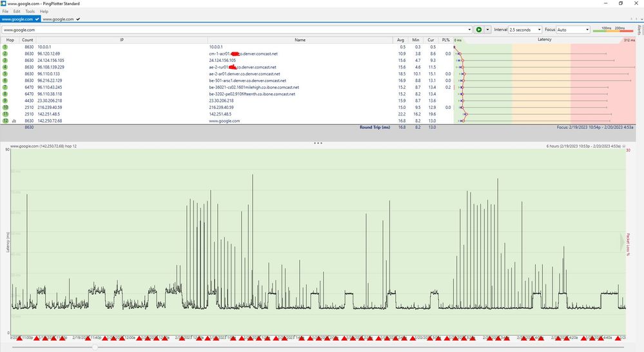Sort by the Count column header
The image size is (644, 352).
28,40
